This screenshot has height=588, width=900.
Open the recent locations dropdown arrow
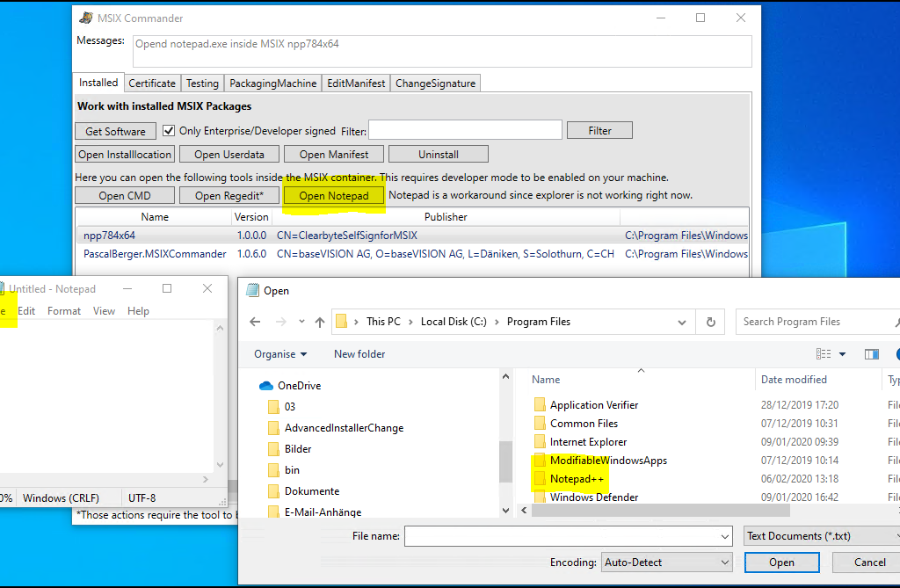[x=301, y=322]
